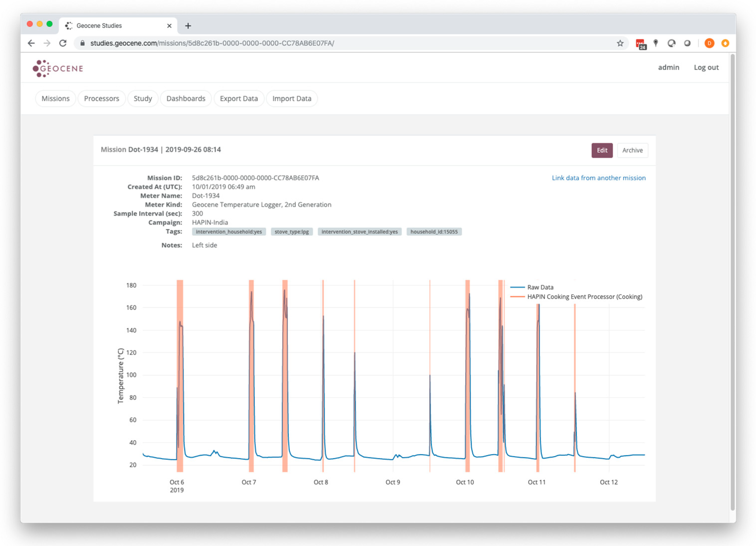The image size is (756, 546).
Task: Click the Geocene logo
Action: point(58,68)
